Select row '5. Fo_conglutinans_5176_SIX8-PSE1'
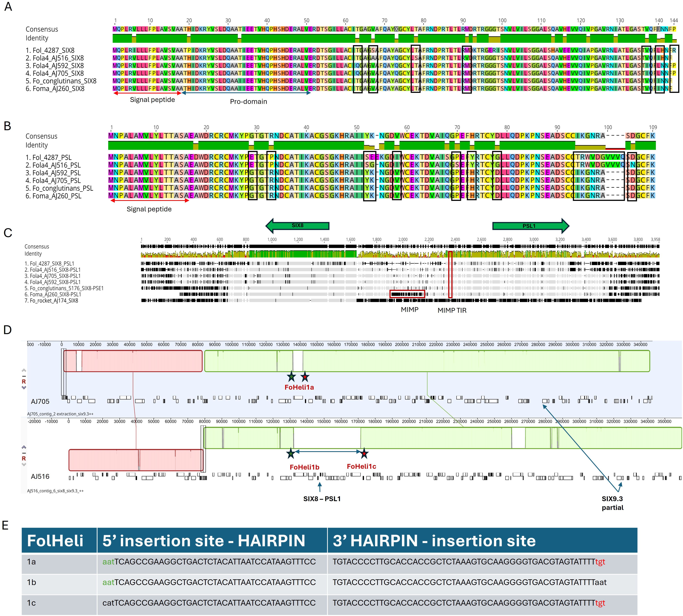The height and width of the screenshot is (616, 683). click(x=342, y=288)
